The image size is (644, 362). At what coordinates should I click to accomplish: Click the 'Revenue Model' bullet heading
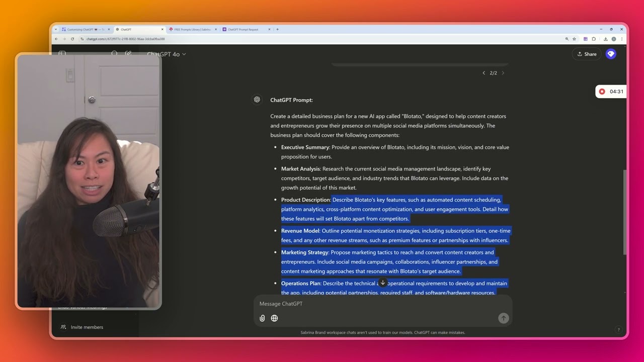click(x=300, y=231)
